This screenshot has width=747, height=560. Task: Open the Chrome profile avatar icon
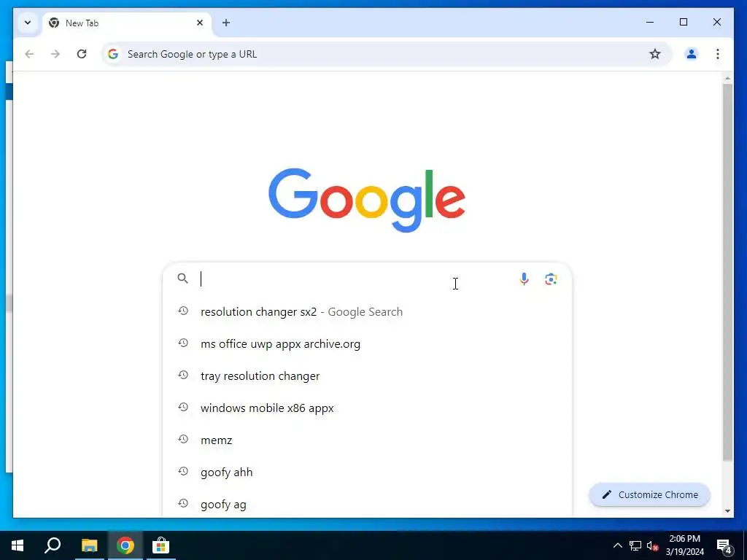pyautogui.click(x=692, y=54)
